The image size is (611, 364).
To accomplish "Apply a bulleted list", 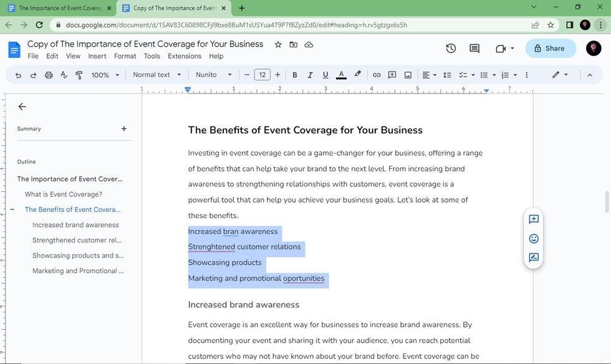I will click(484, 75).
